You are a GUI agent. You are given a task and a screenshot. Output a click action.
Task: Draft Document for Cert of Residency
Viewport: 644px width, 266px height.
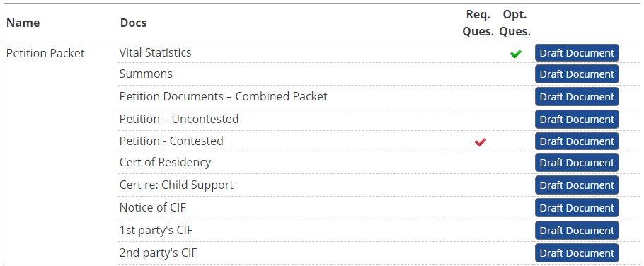(577, 163)
